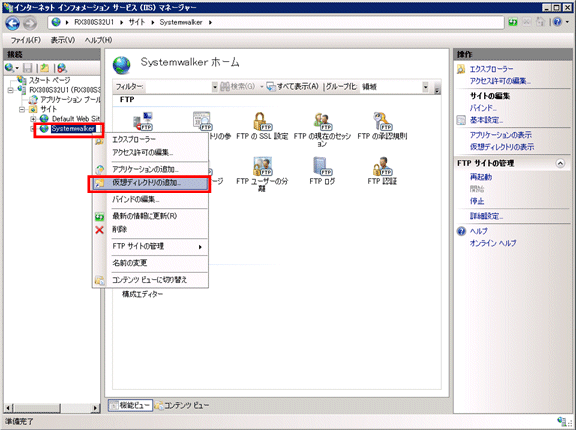
Task: Click the 再起動 link
Action: tap(481, 177)
